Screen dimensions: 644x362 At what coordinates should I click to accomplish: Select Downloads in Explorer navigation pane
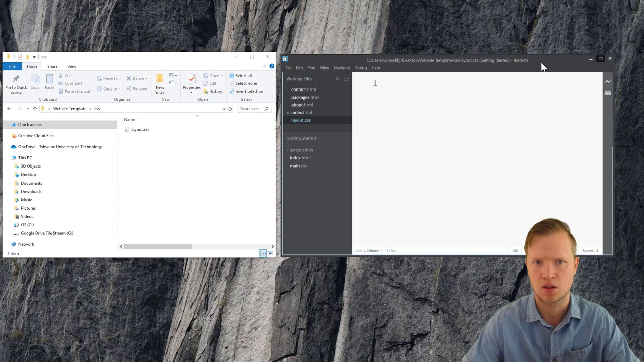pos(31,192)
